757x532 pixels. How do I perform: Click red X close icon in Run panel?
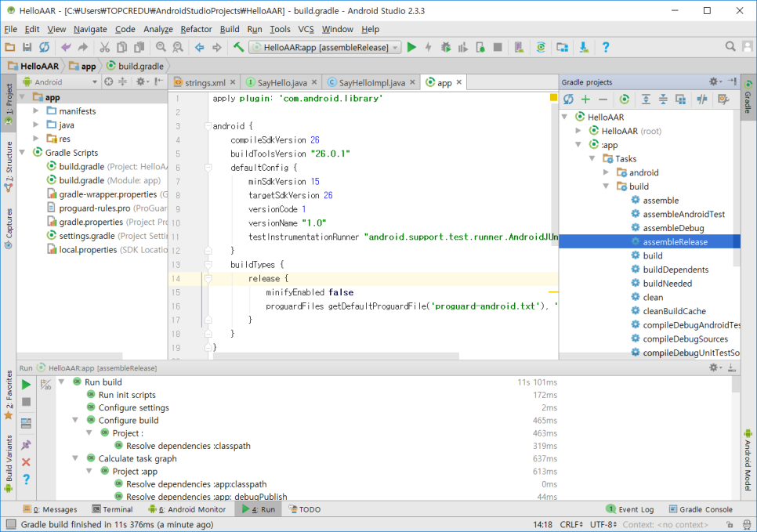[26, 462]
